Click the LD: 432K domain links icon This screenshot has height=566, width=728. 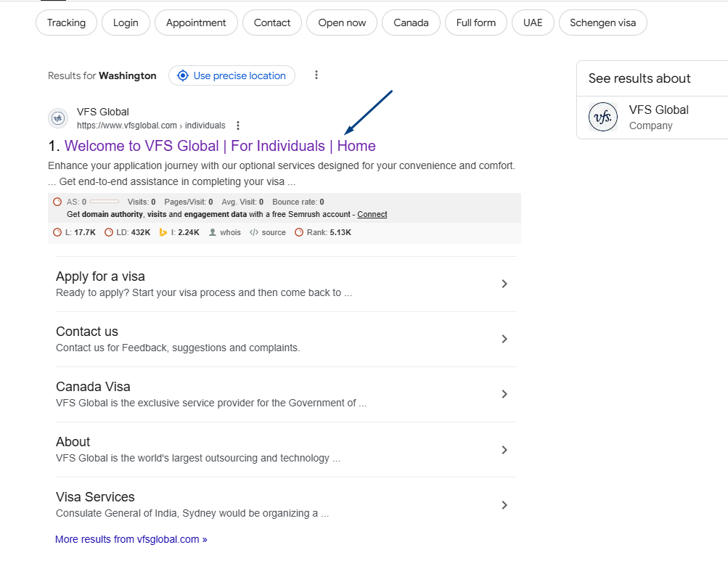109,232
